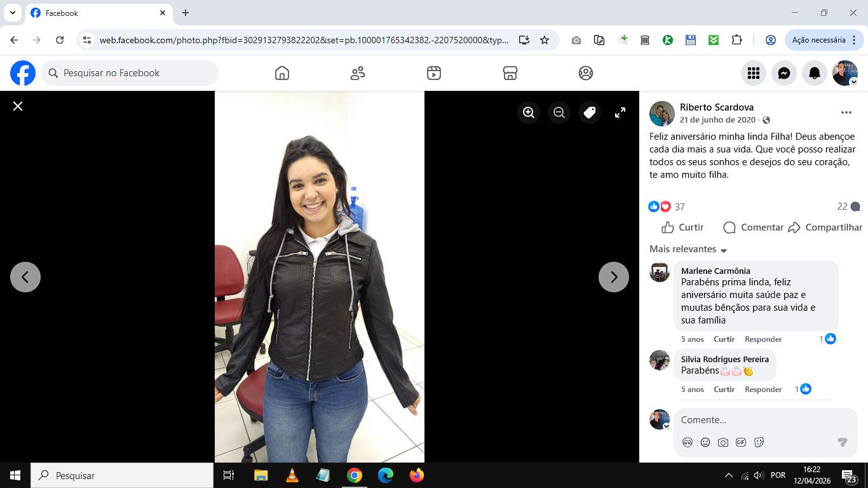Enter fullscreen photo view
Screen dimensions: 868x488
(x=620, y=112)
